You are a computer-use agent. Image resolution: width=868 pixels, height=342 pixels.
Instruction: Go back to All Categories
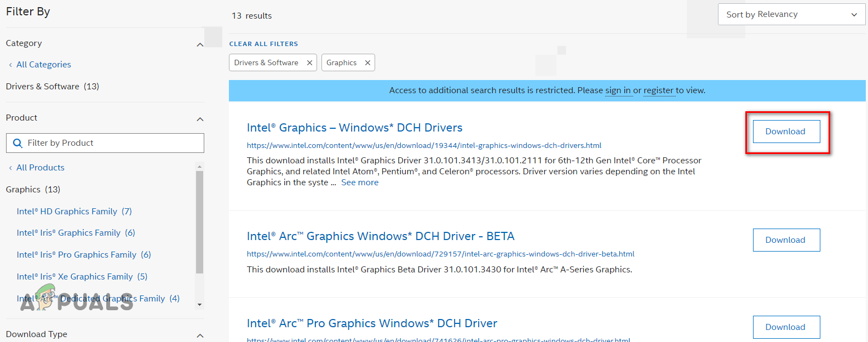(x=43, y=65)
